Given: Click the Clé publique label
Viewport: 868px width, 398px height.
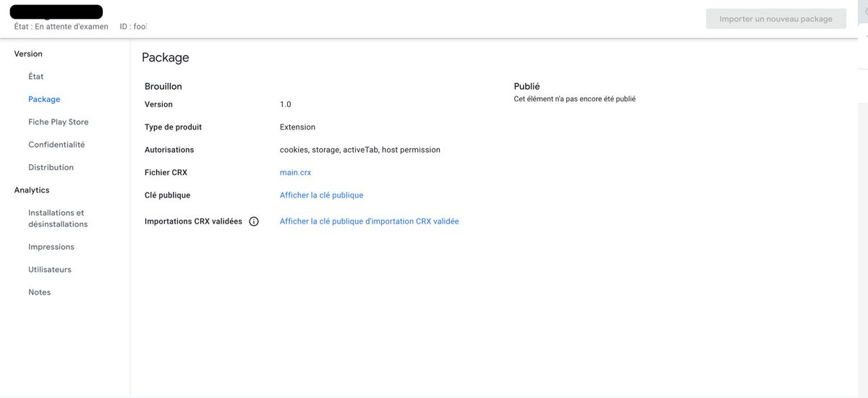Looking at the screenshot, I should click(x=167, y=195).
